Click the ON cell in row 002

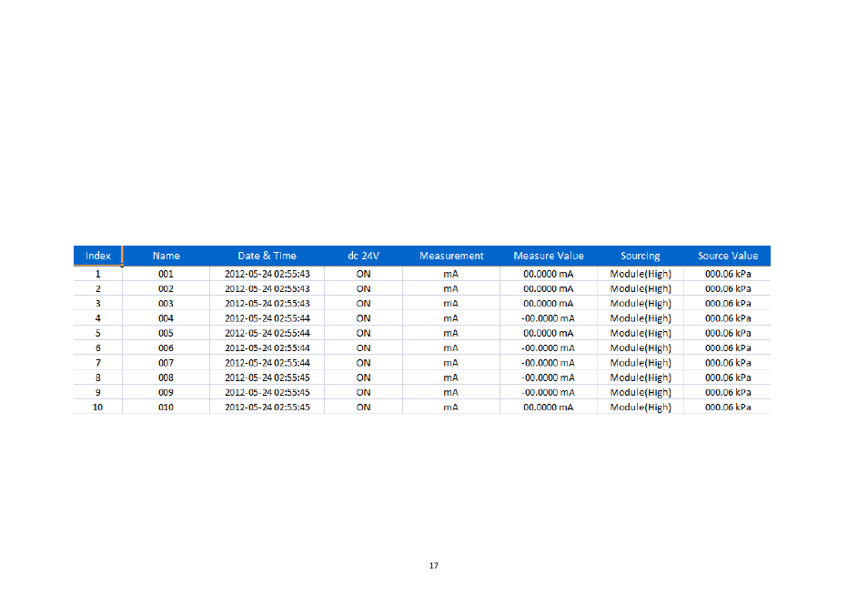pyautogui.click(x=363, y=289)
